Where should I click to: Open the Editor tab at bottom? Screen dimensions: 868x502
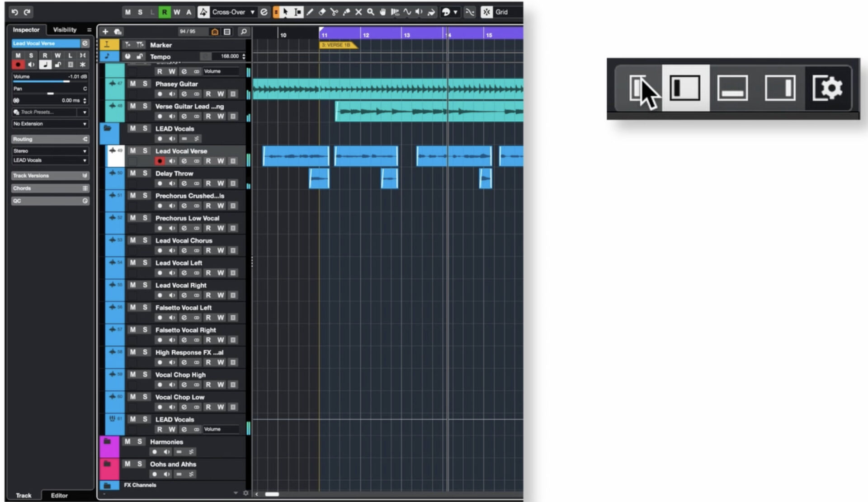tap(59, 495)
